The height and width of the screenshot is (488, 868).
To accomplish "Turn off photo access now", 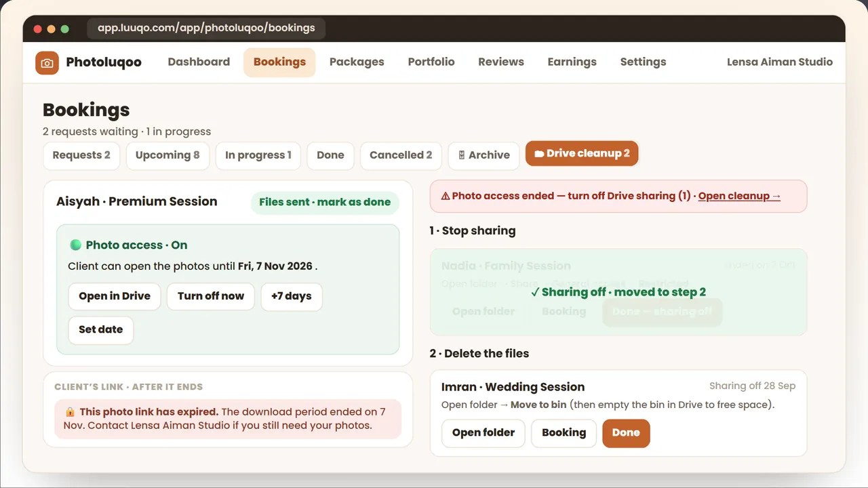I will [x=211, y=296].
